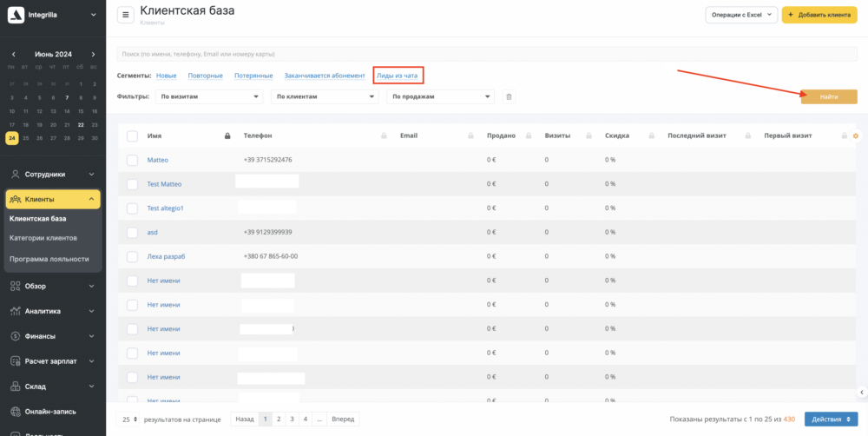Select the Лиды из чата segment

[397, 76]
